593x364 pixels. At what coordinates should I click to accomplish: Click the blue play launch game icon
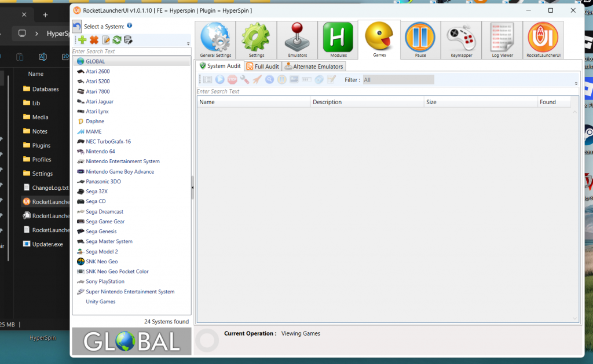point(219,79)
